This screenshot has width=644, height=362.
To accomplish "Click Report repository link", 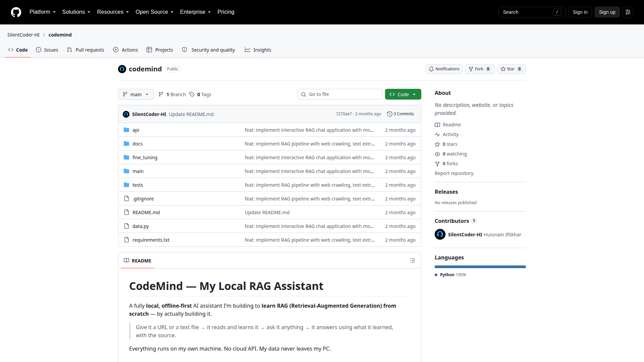I will (454, 173).
